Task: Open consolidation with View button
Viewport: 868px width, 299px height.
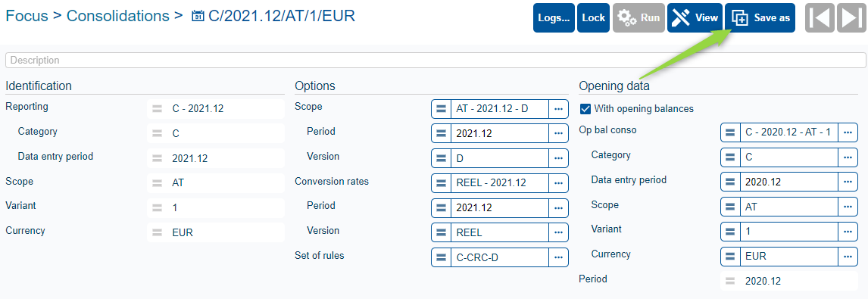Action: click(x=695, y=17)
